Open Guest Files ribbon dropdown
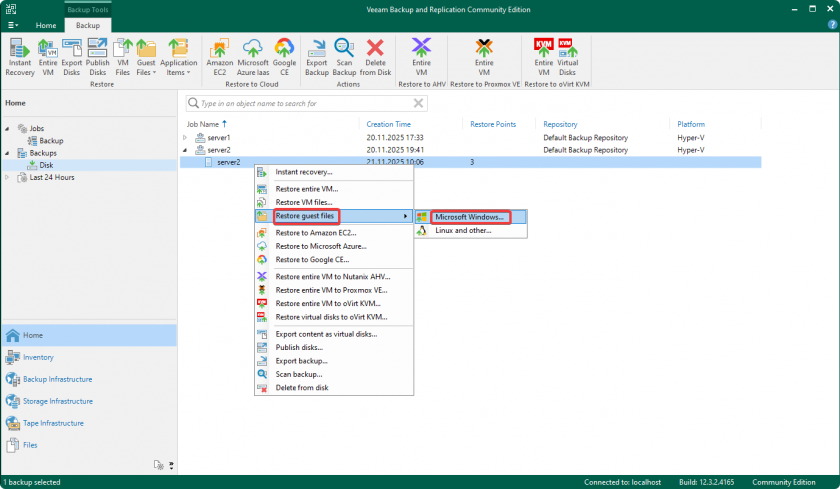Viewport: 840px width, 489px height. (x=146, y=58)
